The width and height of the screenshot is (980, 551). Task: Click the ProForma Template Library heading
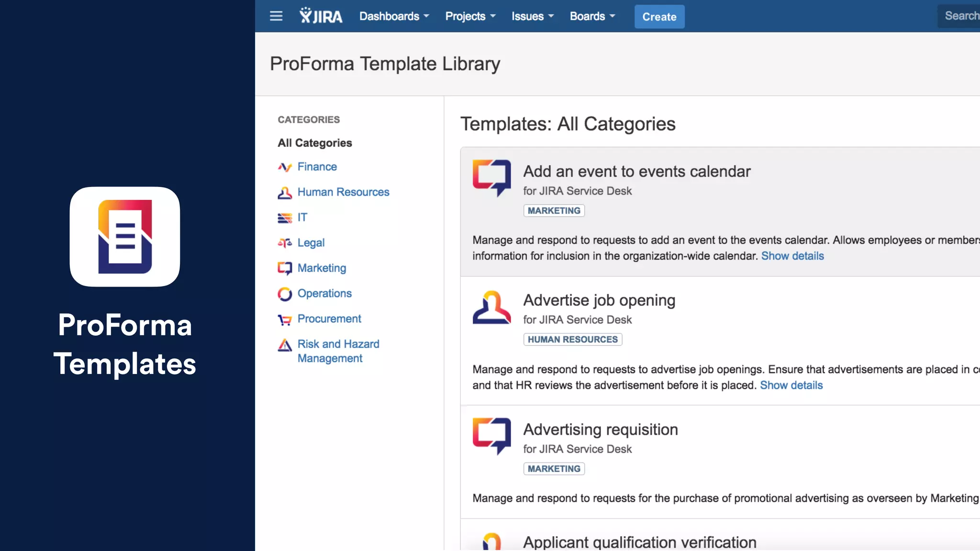coord(385,64)
